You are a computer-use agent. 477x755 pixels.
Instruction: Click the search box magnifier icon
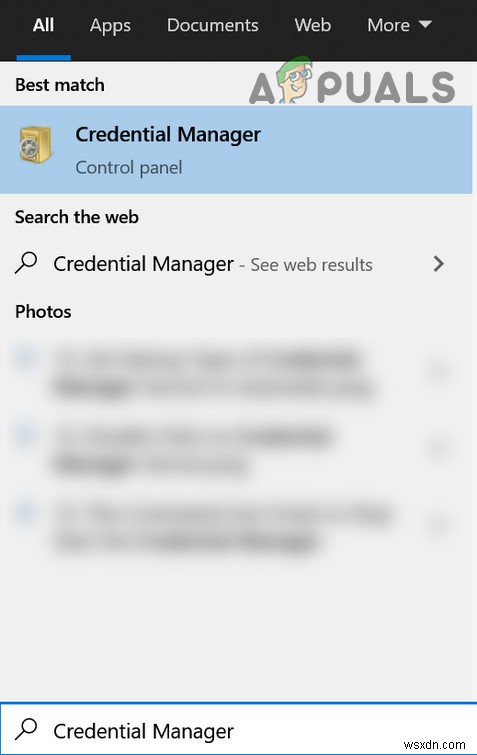26,729
